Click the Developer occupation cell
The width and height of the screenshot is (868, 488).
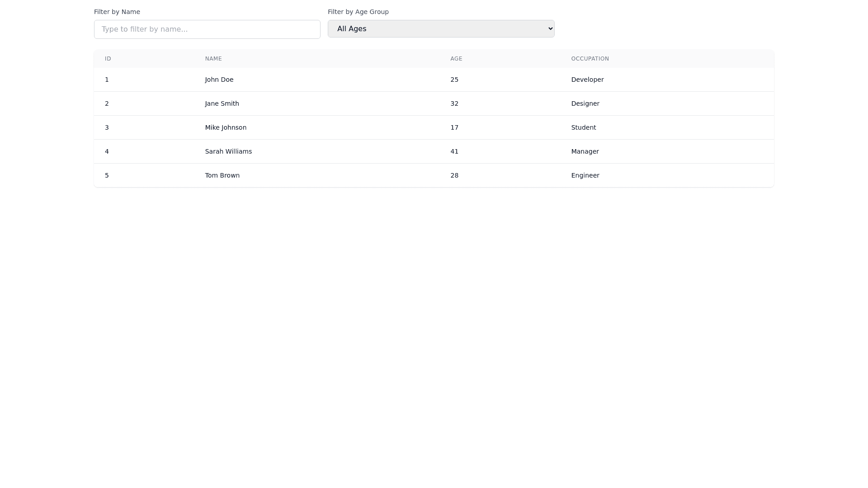[587, 80]
